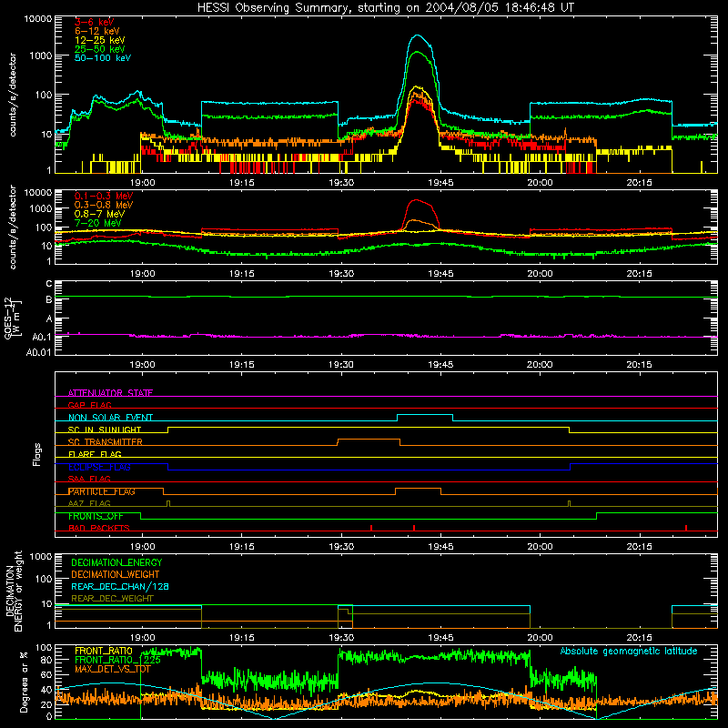The height and width of the screenshot is (728, 728).
Task: Click the DECIMATION_ENERGY legend label
Action: coord(116,562)
